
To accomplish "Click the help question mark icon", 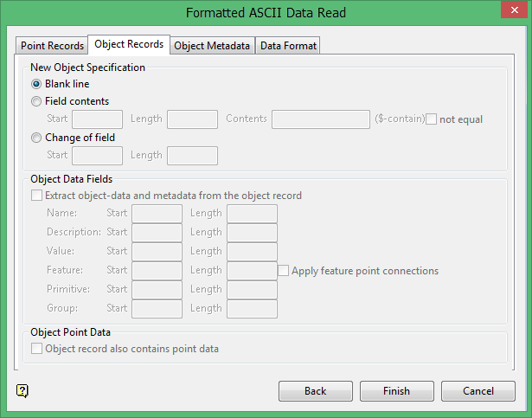I will click(x=22, y=390).
